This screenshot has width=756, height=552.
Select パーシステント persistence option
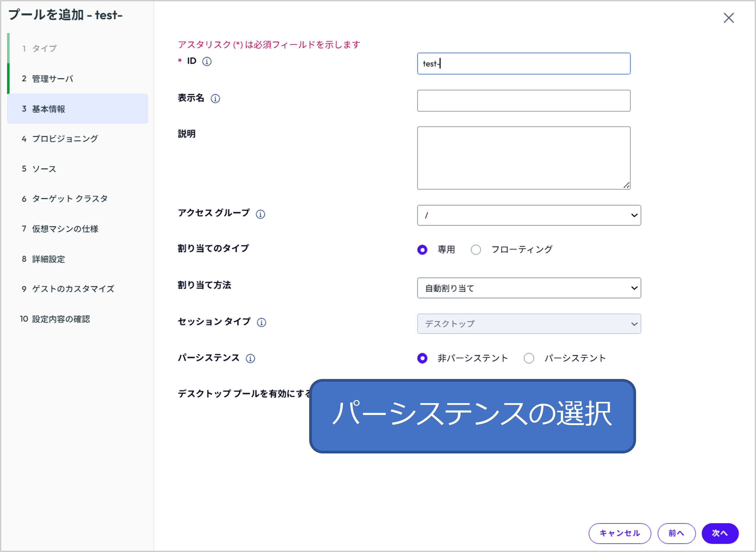(x=529, y=358)
